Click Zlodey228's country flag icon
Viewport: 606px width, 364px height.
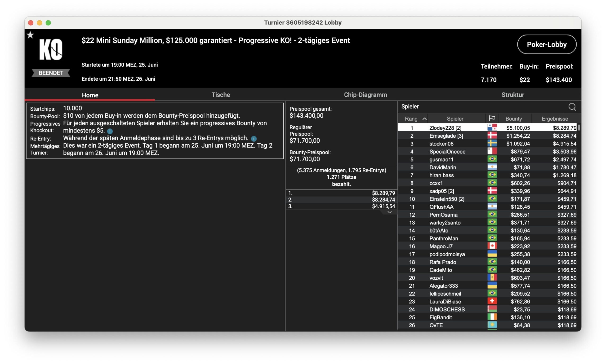click(x=492, y=127)
